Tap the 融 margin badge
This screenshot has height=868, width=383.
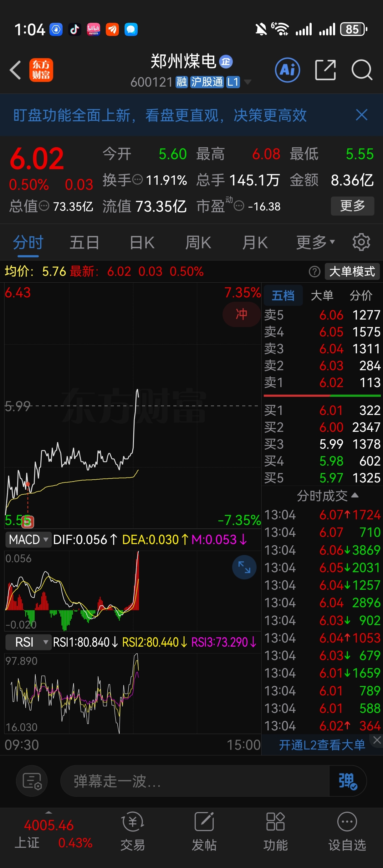tap(182, 82)
